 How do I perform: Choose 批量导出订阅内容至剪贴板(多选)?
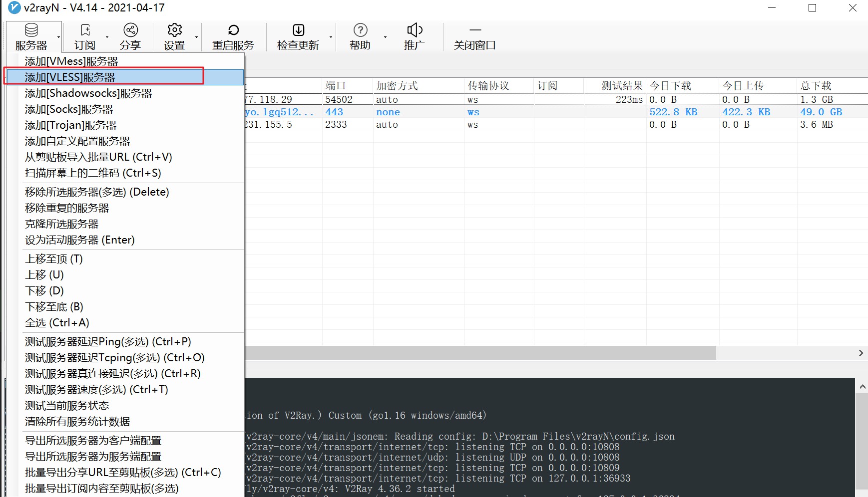click(x=124, y=489)
